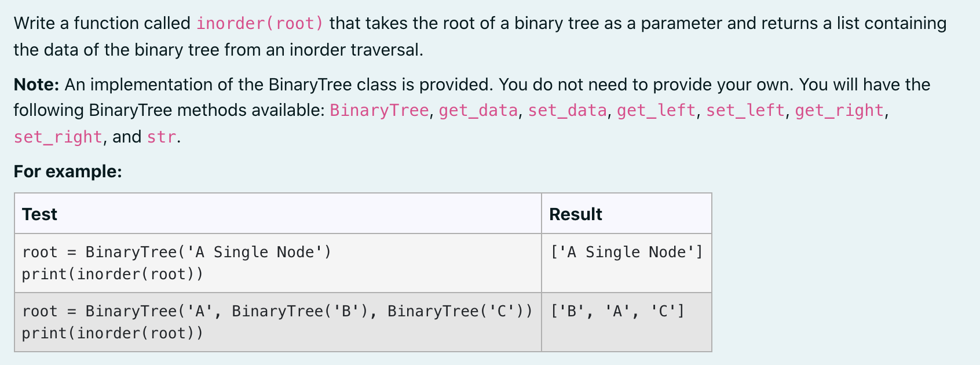Click the BinaryTree('A', BinaryTree('B'), ...) code line
The width and height of the screenshot is (980, 365).
(x=277, y=311)
